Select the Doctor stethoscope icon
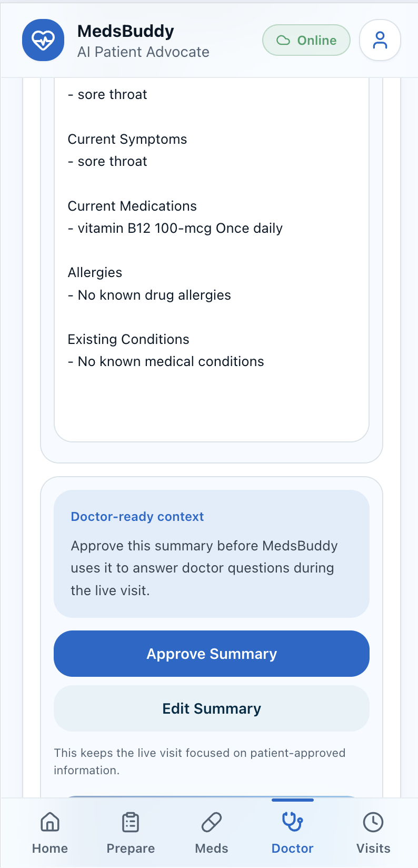The image size is (418, 868). point(292,822)
